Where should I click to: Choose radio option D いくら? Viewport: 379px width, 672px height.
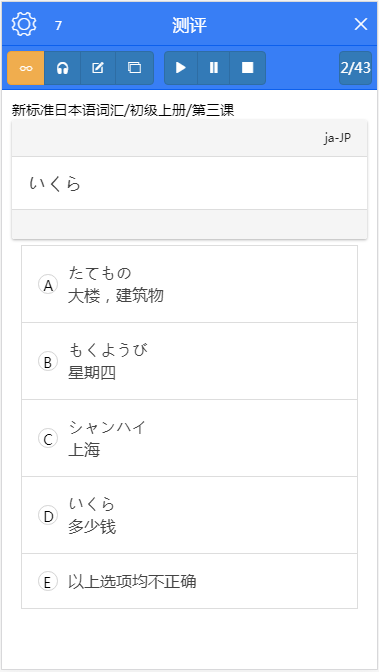[x=48, y=516]
